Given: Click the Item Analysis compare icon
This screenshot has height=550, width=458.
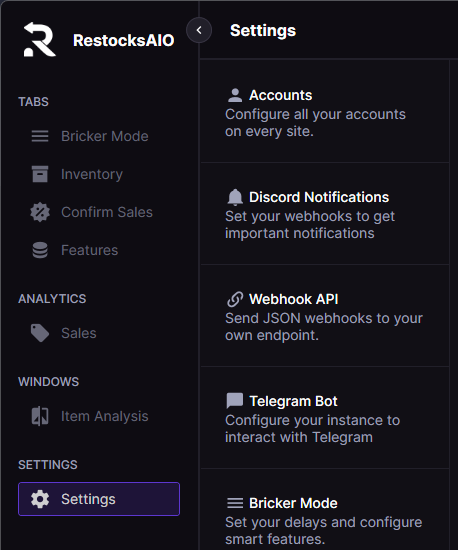Looking at the screenshot, I should pos(40,416).
